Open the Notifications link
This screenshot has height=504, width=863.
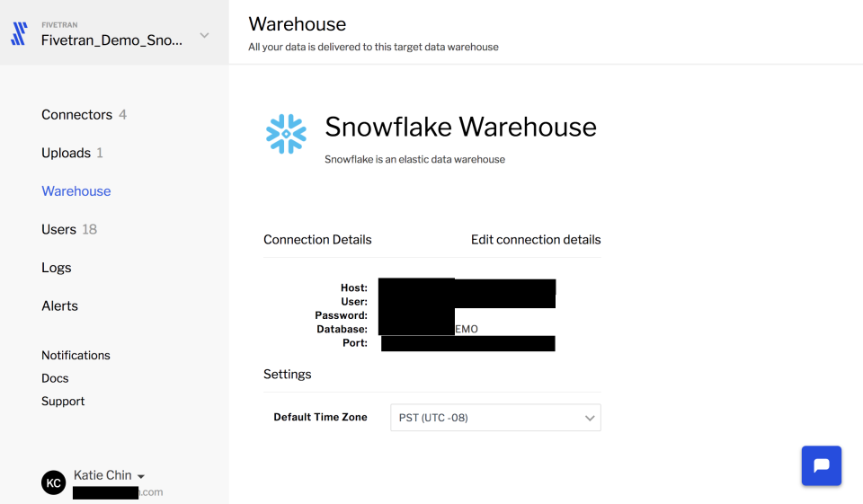[x=76, y=355]
